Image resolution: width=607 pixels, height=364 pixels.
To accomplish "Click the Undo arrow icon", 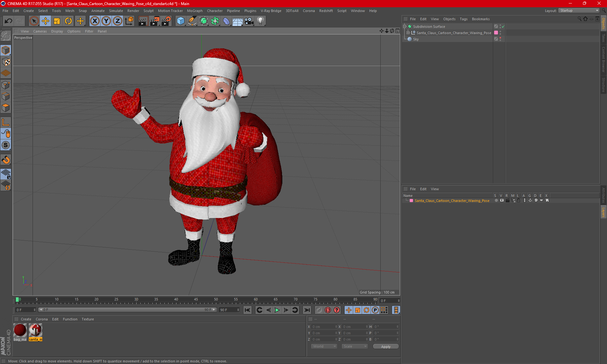I will pos(9,21).
